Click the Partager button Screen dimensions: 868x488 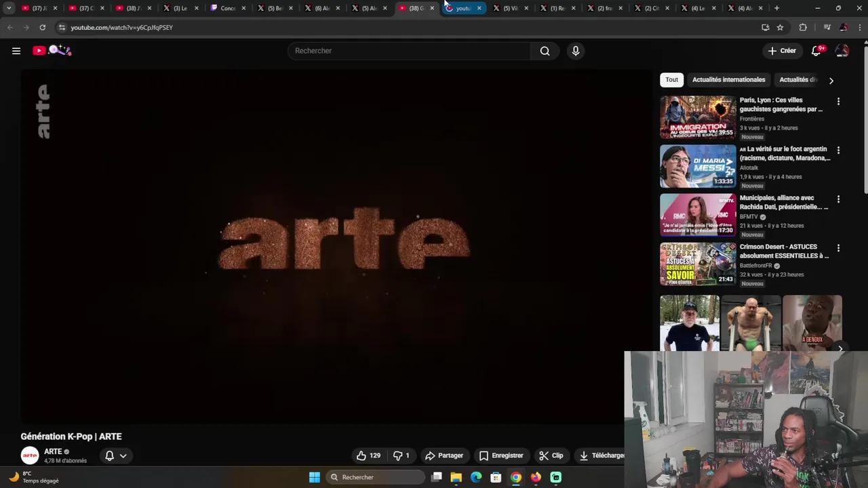(x=444, y=455)
